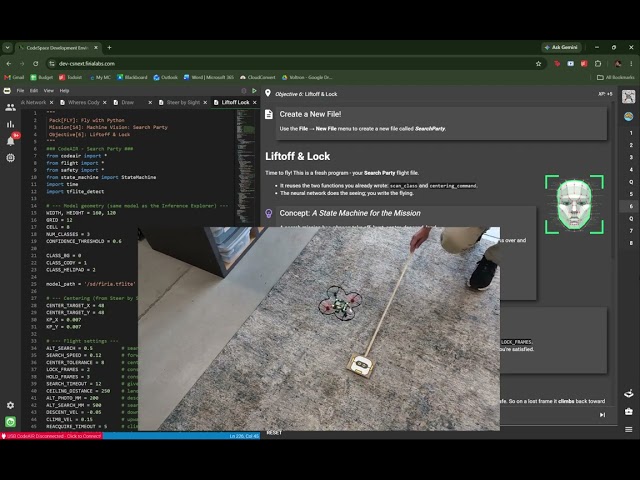The image size is (640, 480).
Task: Click the blue video extension icon
Action: click(x=571, y=64)
